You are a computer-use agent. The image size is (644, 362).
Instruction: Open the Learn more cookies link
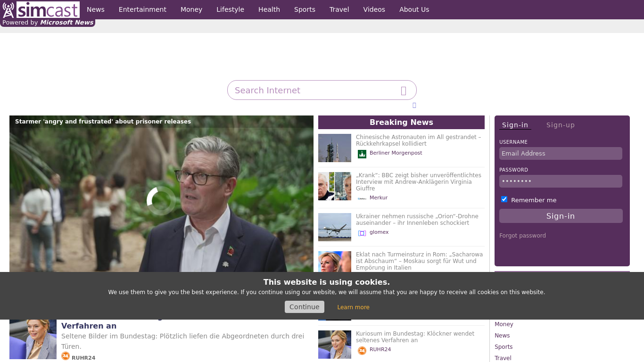[353, 307]
